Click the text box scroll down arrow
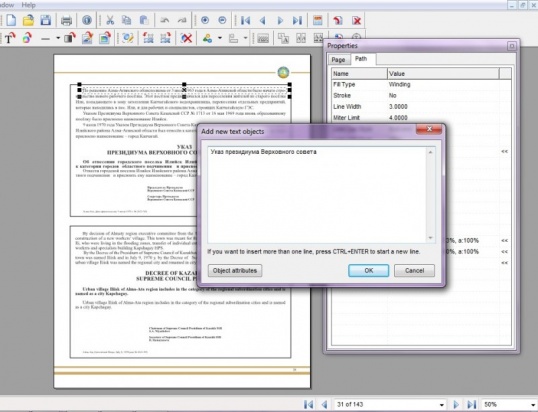This screenshot has height=412, width=538. tap(430, 238)
